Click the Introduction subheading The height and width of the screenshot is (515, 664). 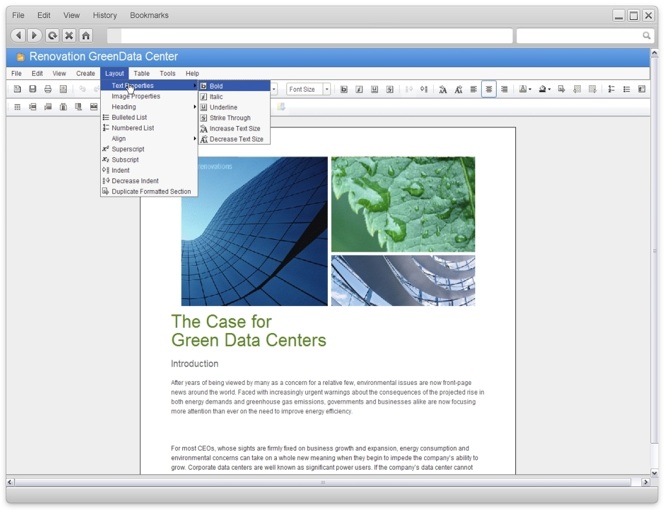point(194,364)
